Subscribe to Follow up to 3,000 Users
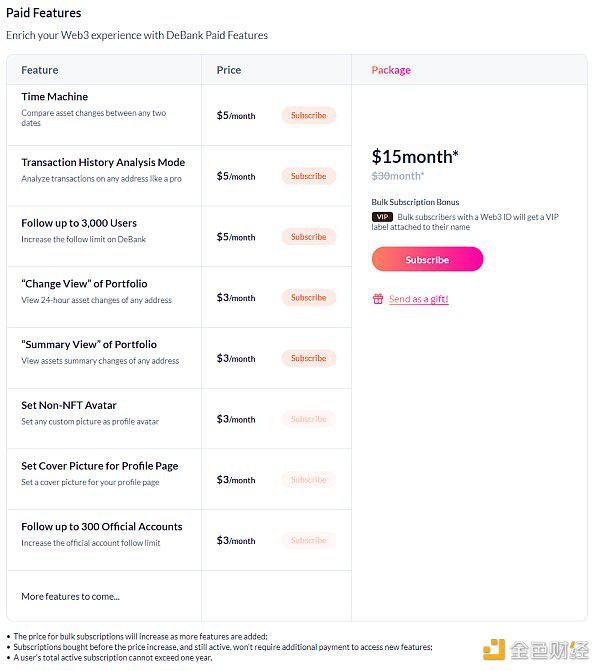This screenshot has width=600, height=671. tap(308, 237)
